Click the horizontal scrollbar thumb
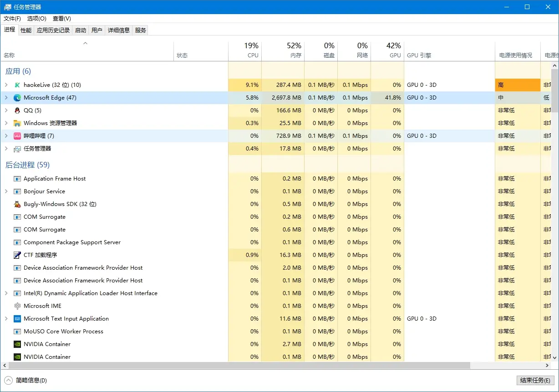This screenshot has height=392, width=559. (x=239, y=366)
